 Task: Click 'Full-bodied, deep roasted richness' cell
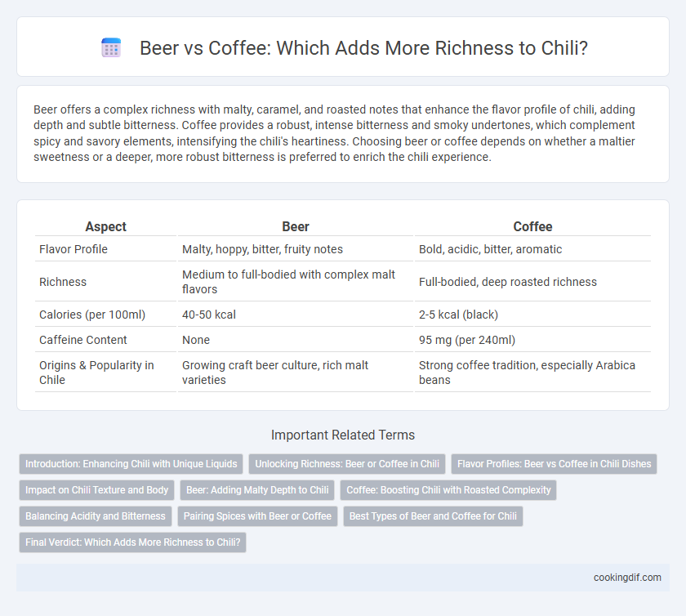[x=532, y=282]
